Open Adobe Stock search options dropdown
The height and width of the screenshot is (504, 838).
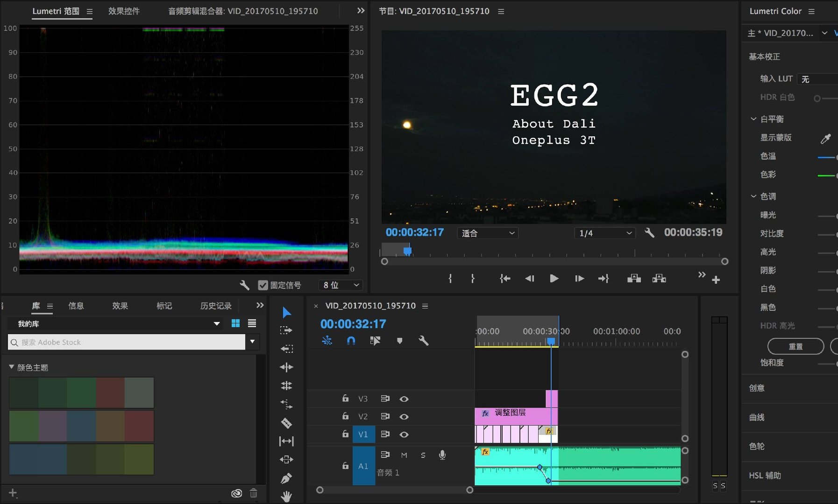252,342
